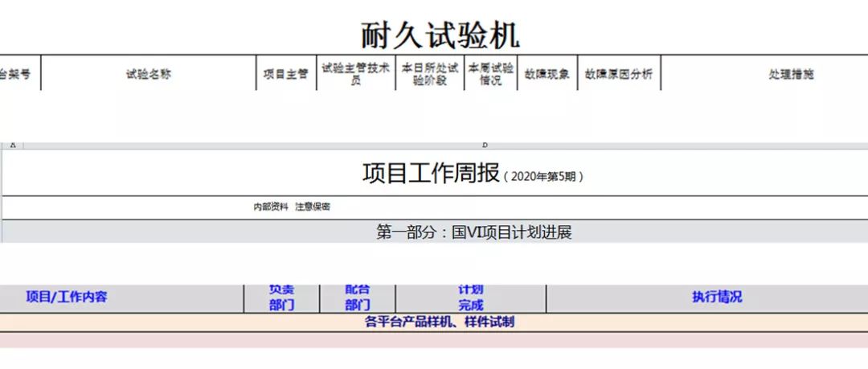
Task: Click the 项目/工作内容 header cell
Action: click(x=66, y=297)
